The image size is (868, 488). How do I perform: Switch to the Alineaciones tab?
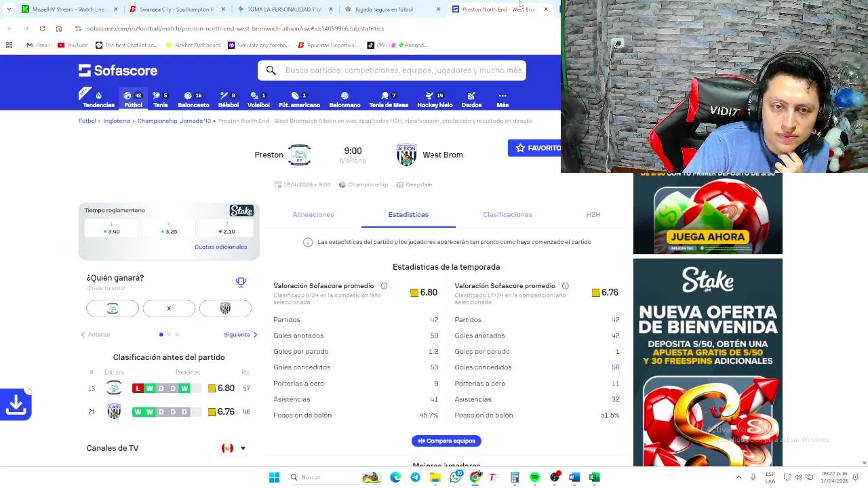coord(313,214)
